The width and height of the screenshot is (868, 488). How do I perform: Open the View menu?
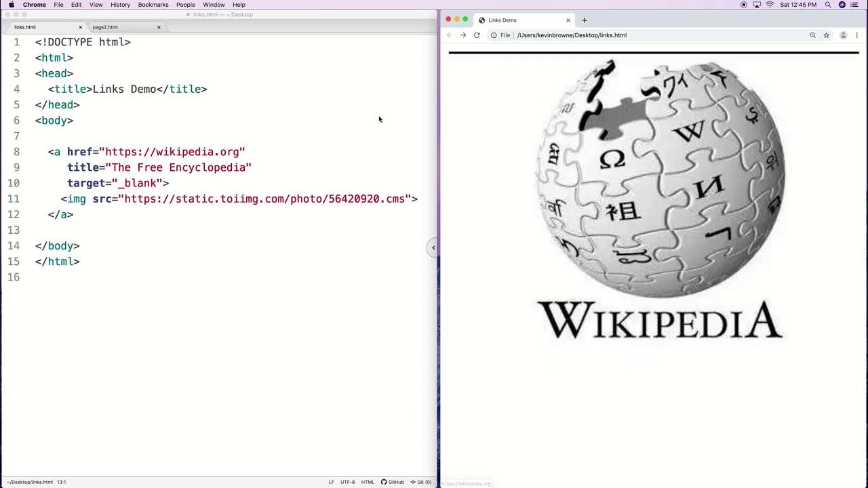click(x=96, y=5)
